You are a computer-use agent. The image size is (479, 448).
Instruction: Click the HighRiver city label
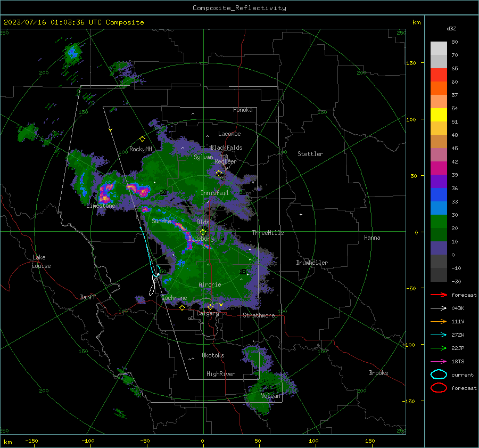pyautogui.click(x=221, y=374)
